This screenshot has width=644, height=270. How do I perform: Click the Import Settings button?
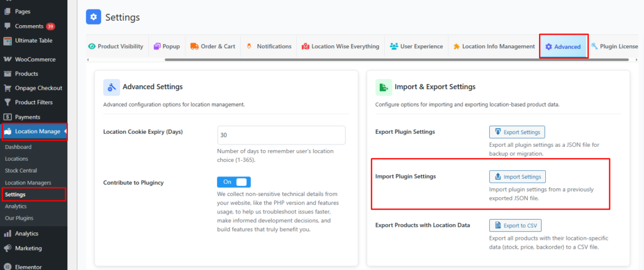coord(518,176)
